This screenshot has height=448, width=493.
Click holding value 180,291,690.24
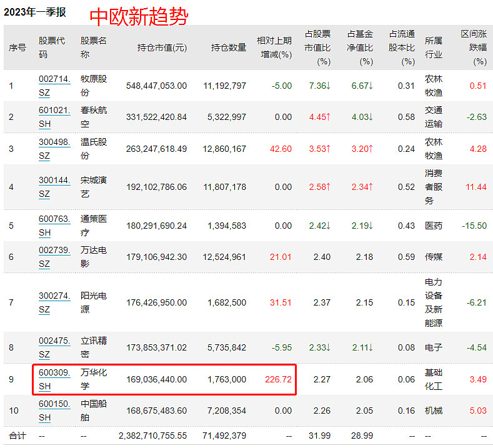click(157, 226)
